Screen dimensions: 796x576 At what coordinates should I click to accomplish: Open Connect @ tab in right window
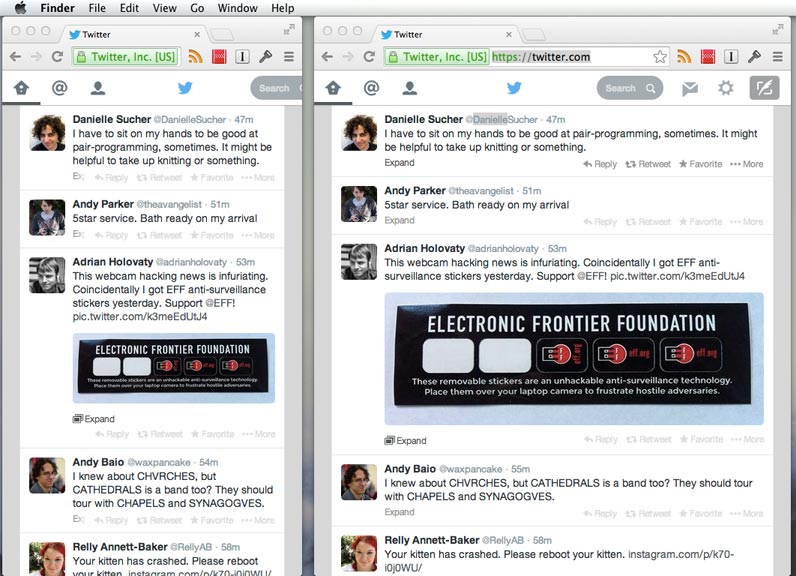(x=371, y=88)
